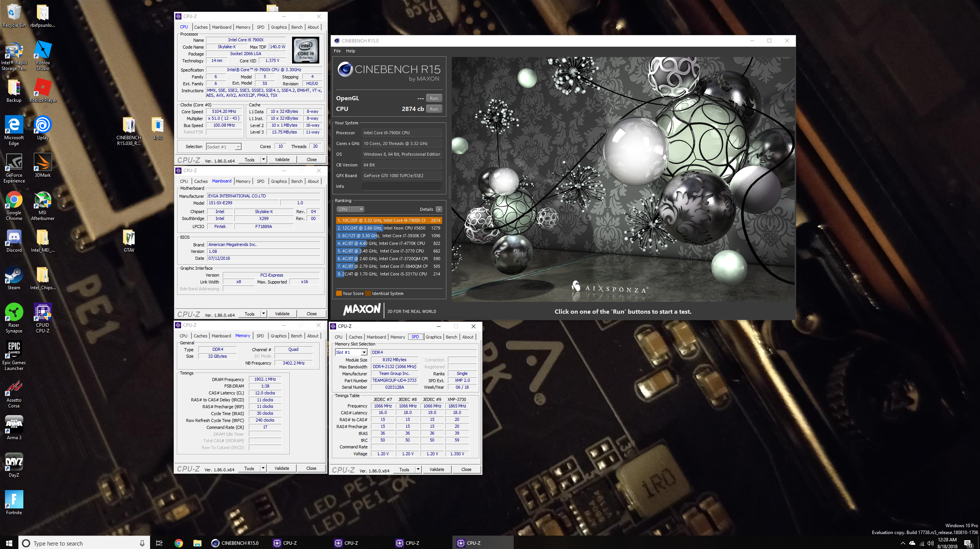The image size is (980, 549).
Task: Open CINEBENCH R15.038 desktop folder
Action: tap(129, 131)
